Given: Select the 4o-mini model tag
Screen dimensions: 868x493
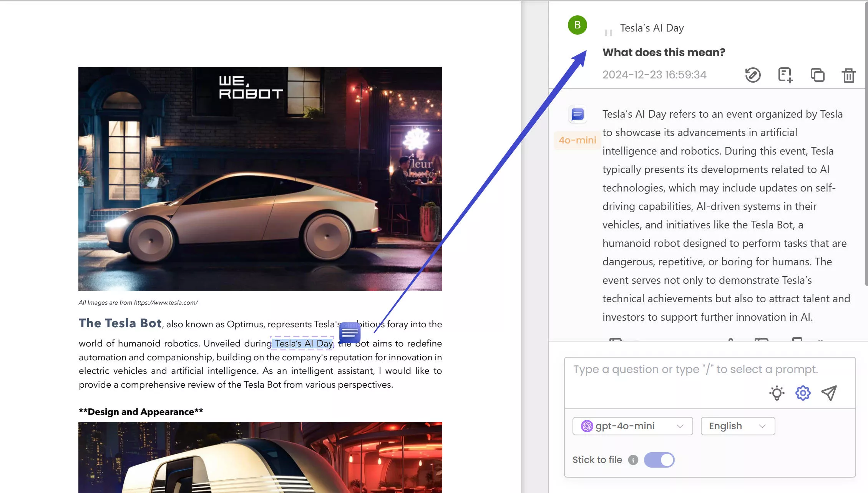Looking at the screenshot, I should (577, 140).
